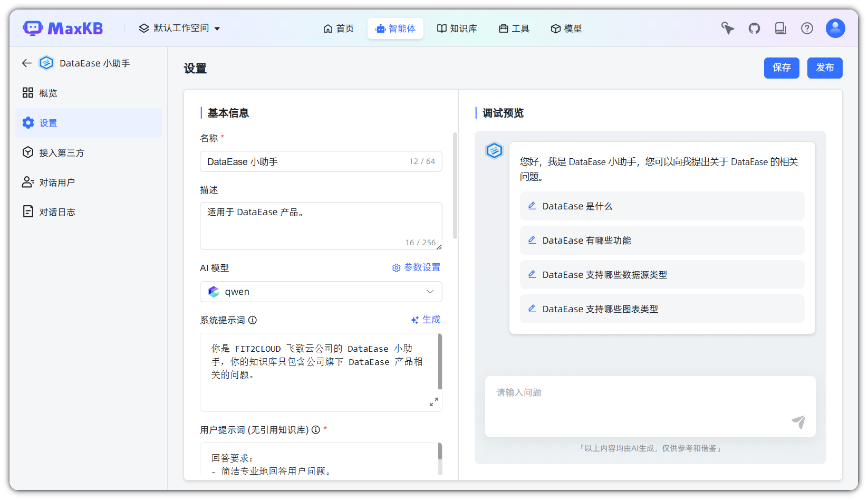Open 对话用户 in sidebar
868x500 pixels.
[89, 182]
